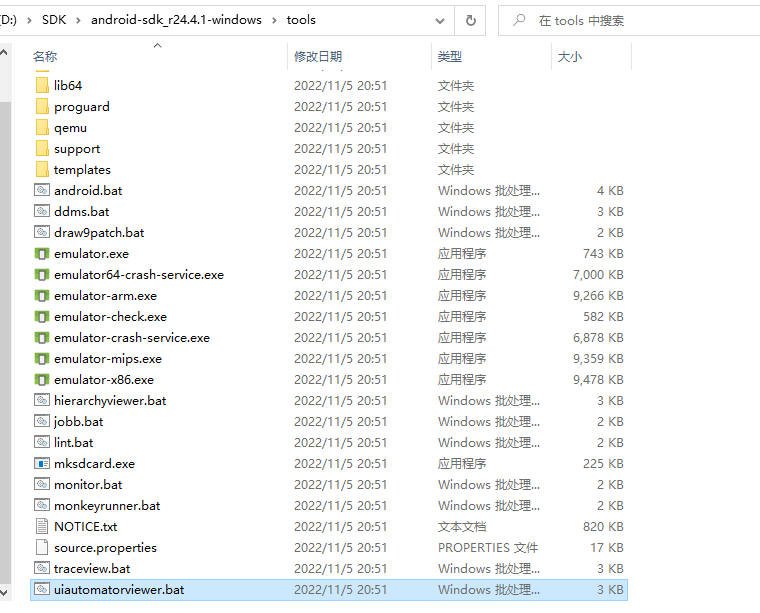This screenshot has width=760, height=613.
Task: Click the emulator-crash-service.exe icon
Action: coord(42,337)
